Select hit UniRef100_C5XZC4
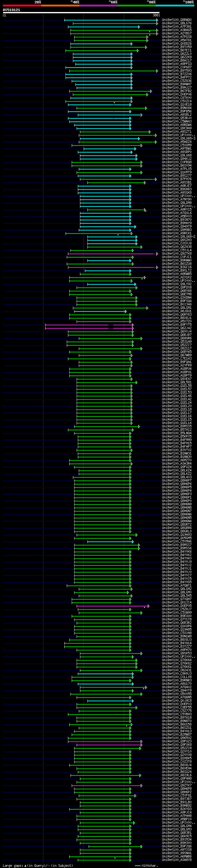Screen dimensions: 197x868 177,101
